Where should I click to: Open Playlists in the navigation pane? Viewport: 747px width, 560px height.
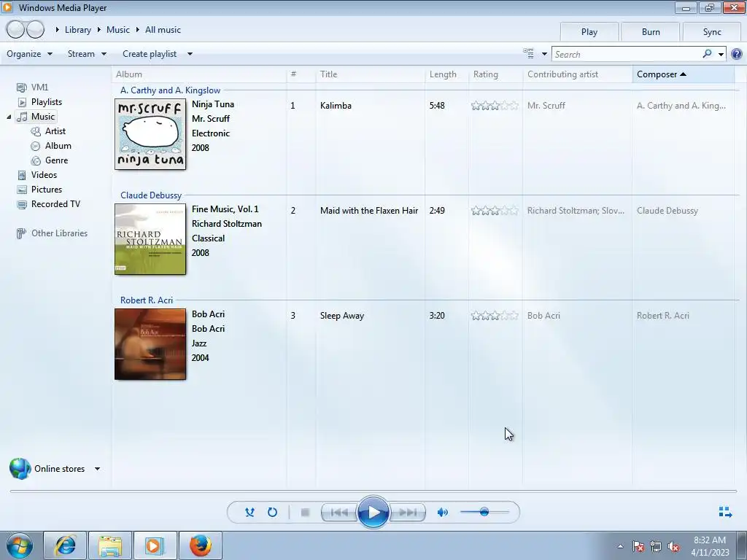point(46,102)
